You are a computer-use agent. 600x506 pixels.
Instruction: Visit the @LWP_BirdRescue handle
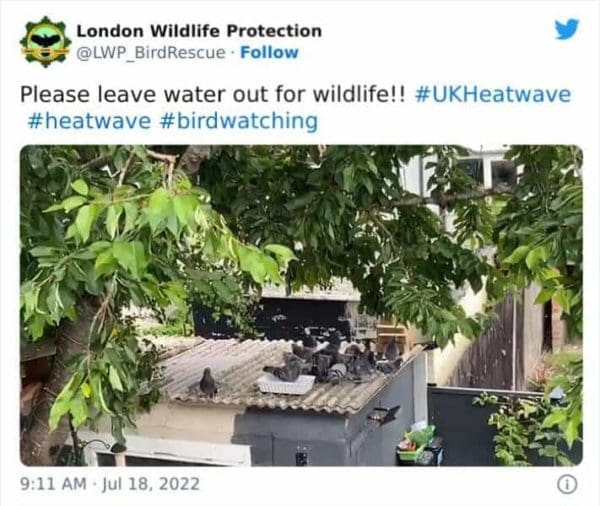[x=151, y=52]
